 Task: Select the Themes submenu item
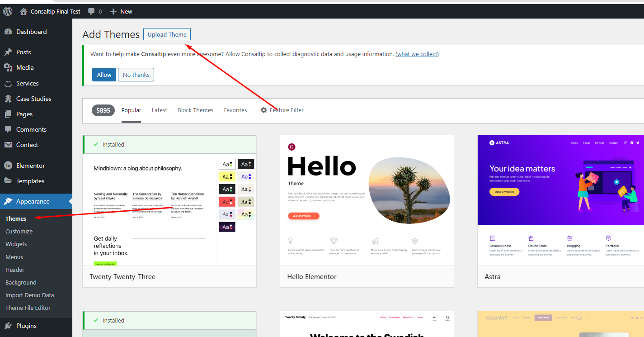(16, 218)
